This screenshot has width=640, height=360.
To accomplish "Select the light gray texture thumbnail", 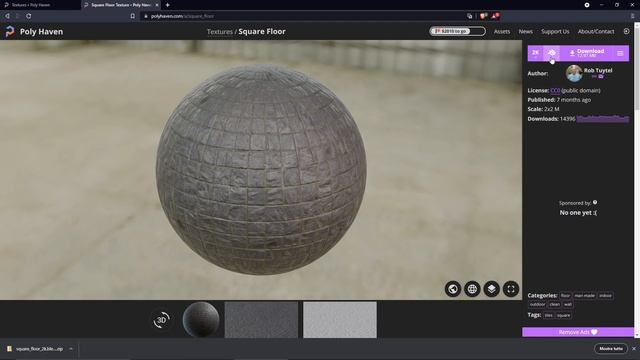I will tap(340, 320).
